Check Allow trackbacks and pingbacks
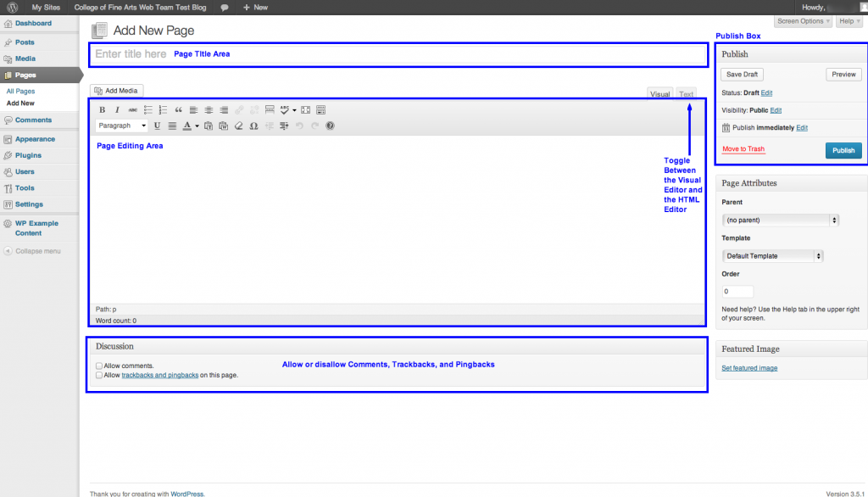 [x=99, y=375]
